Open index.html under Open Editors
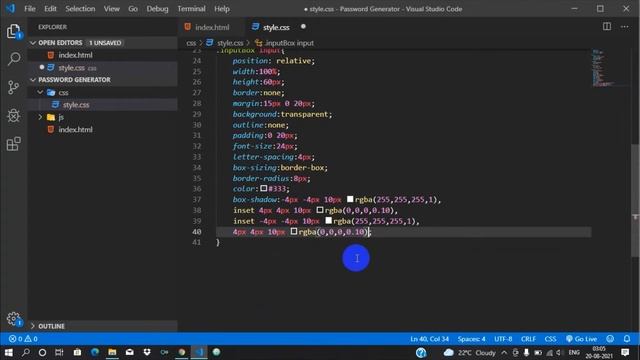 click(x=75, y=55)
